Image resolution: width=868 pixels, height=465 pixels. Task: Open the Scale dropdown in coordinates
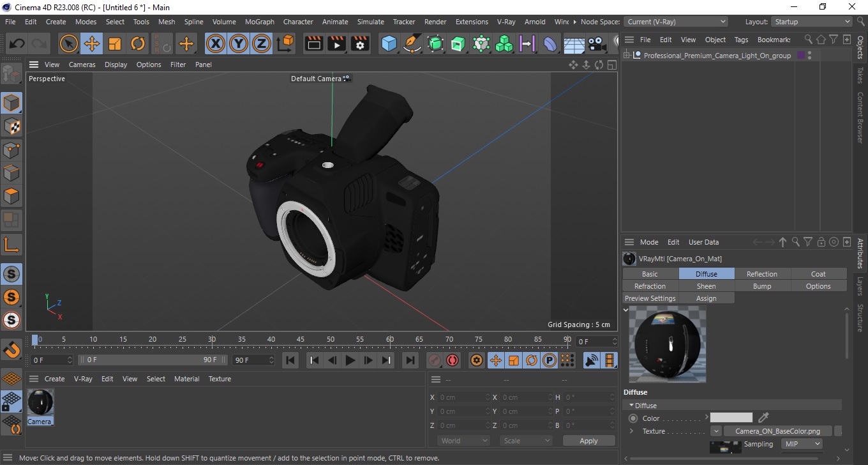[x=526, y=441]
